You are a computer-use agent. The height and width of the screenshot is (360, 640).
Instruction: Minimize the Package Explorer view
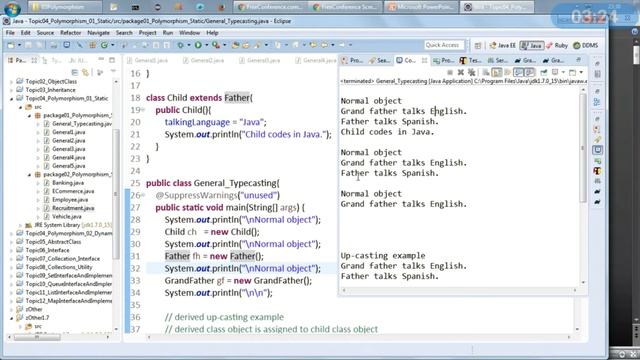tap(101, 60)
